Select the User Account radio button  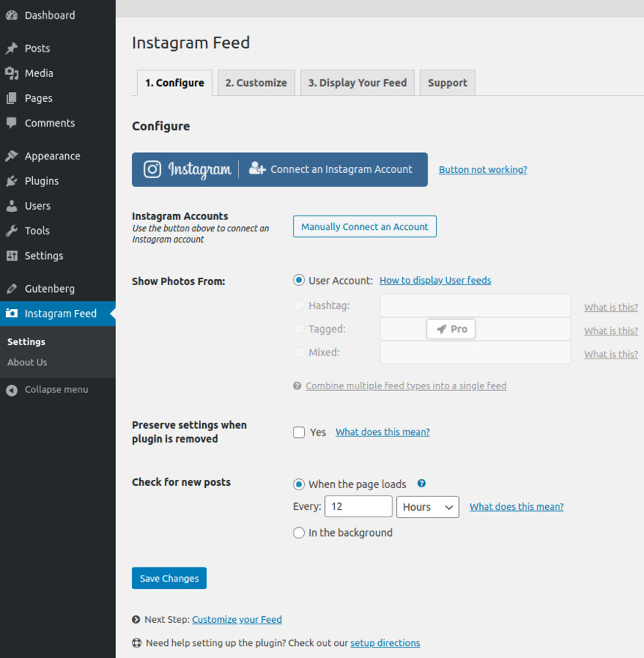point(299,280)
